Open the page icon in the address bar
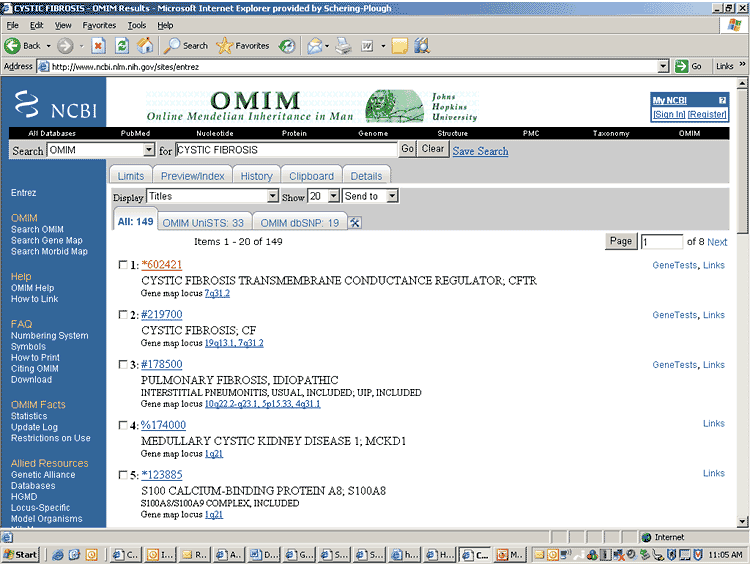The image size is (750, 565). click(44, 66)
